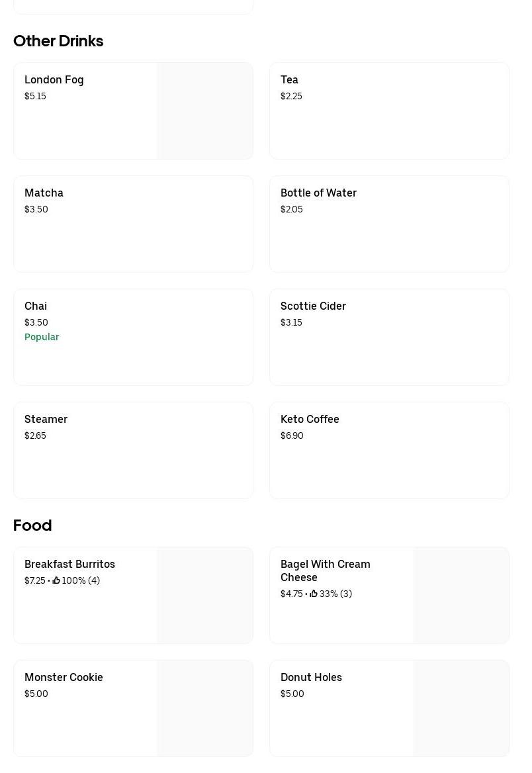This screenshot has height=773, width=532.
Task: Click the Monster Cookie item title
Action: pos(64,677)
